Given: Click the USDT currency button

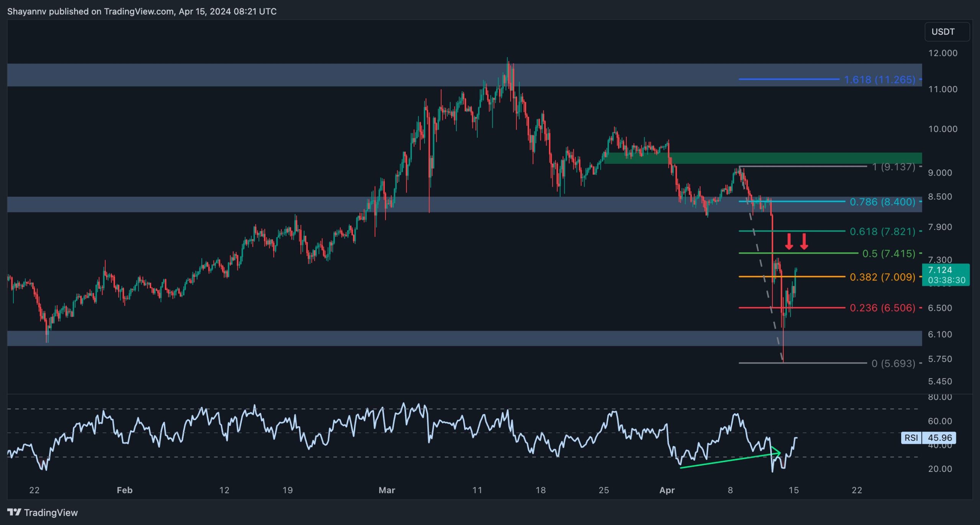Looking at the screenshot, I should point(947,32).
